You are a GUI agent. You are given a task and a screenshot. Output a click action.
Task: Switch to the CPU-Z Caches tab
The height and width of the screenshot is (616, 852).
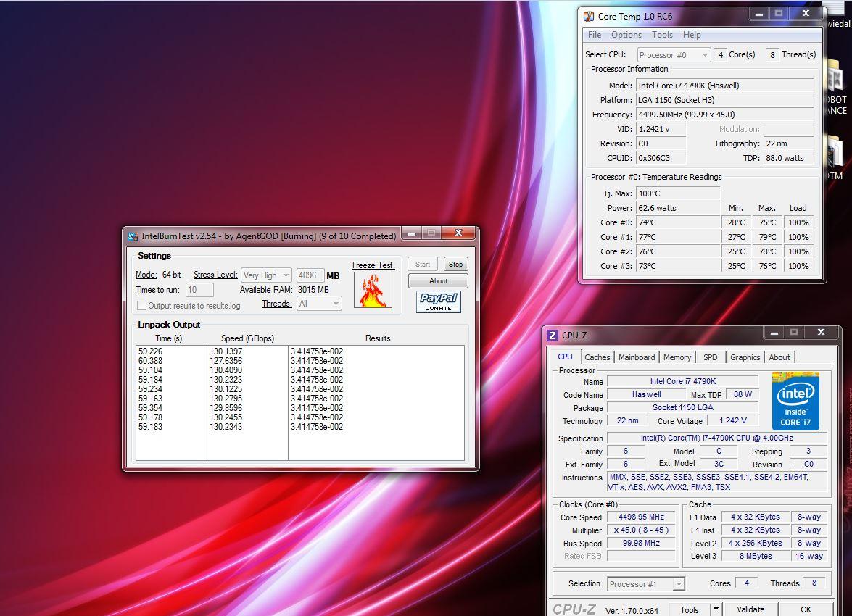[x=597, y=357]
